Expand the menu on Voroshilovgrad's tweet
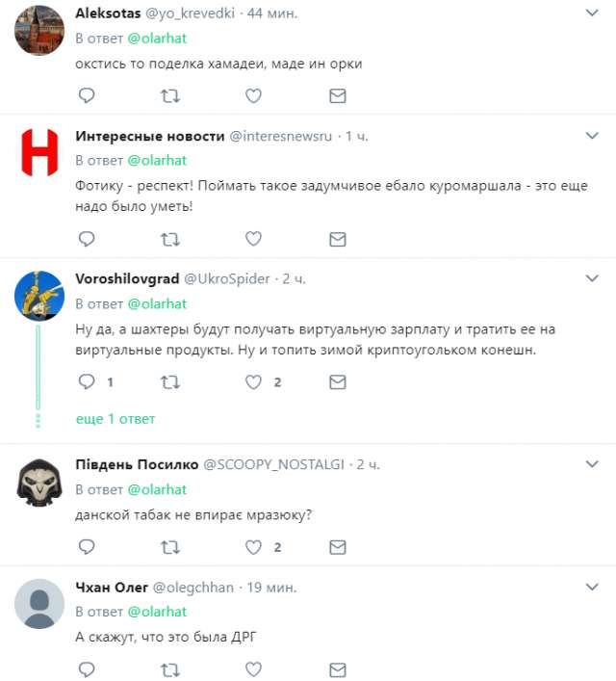Viewport: 616px width, 681px height. click(594, 278)
